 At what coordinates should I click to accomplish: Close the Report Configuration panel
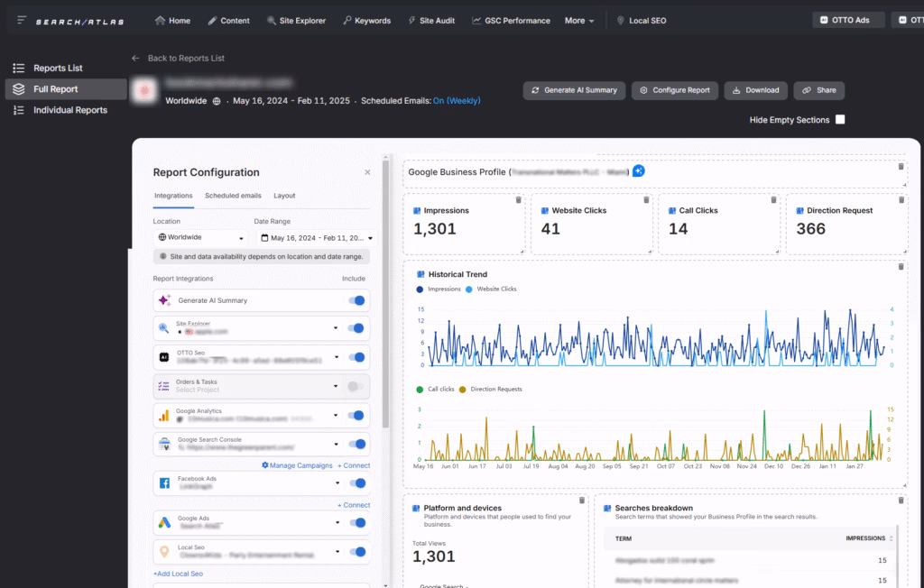click(x=367, y=172)
